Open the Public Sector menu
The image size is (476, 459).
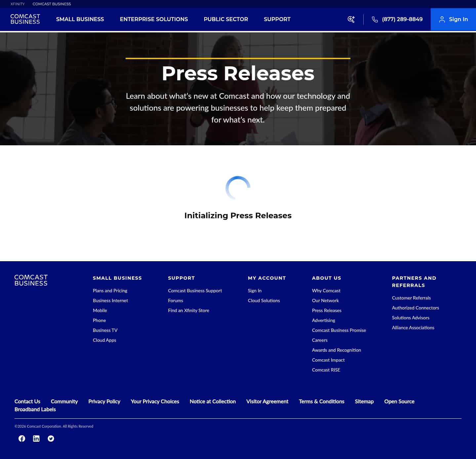[x=226, y=19]
